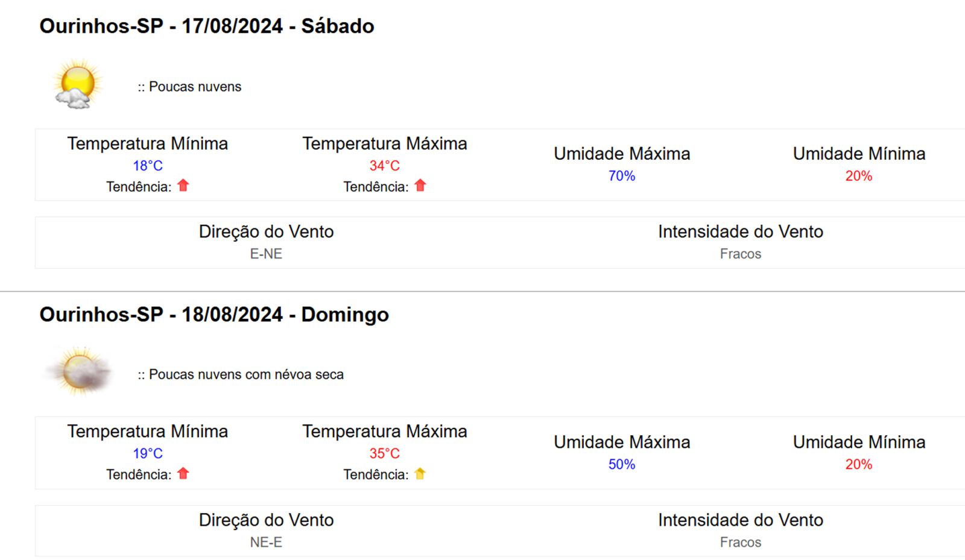Click Sunday's 20% minimum humidity value
Screen dimensions: 965x560
[x=859, y=464]
